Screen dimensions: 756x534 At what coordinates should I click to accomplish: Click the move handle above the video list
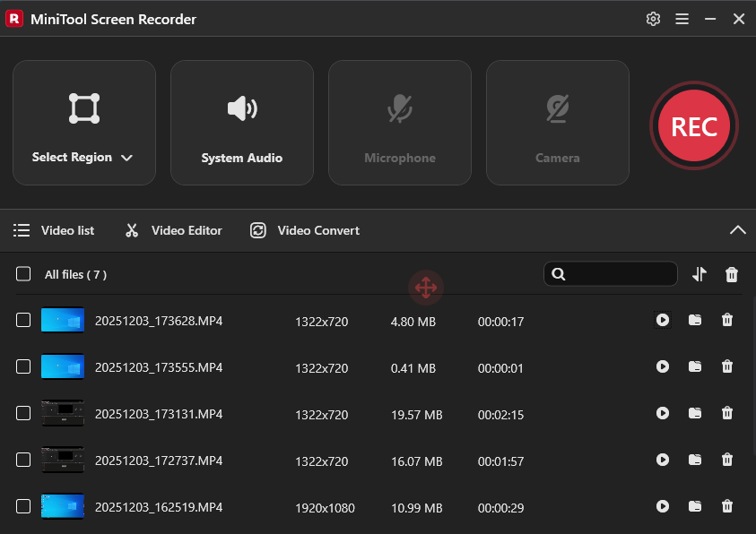pyautogui.click(x=426, y=288)
